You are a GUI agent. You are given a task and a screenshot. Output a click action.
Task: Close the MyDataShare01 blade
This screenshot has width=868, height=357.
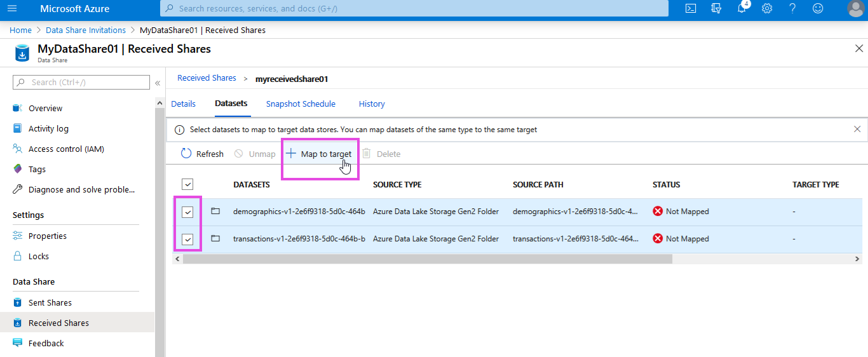[859, 48]
